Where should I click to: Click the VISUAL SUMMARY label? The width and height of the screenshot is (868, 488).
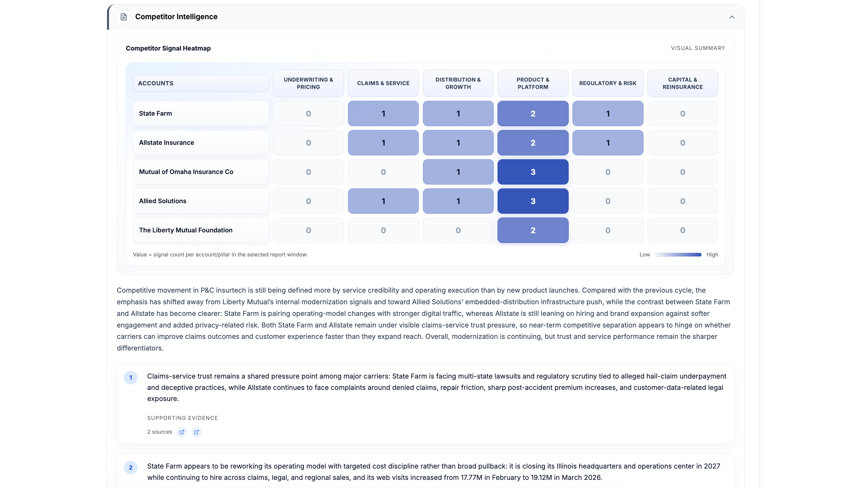[698, 48]
